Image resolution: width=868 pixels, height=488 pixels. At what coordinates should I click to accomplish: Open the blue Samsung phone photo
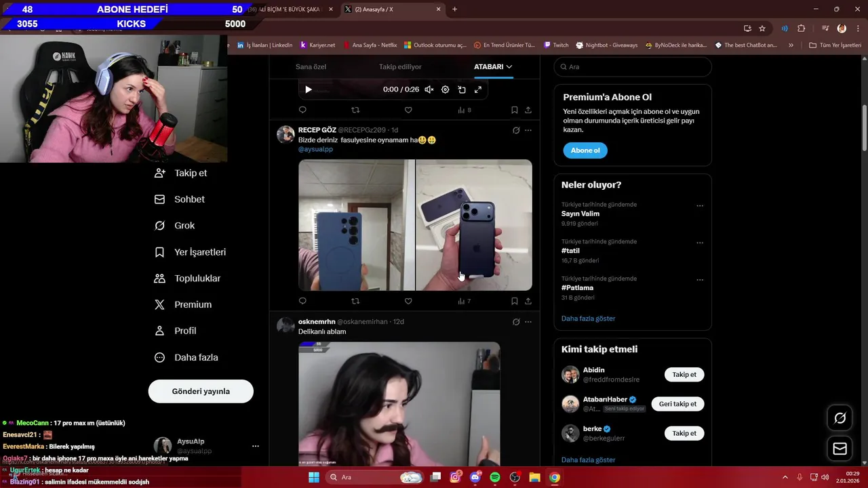pos(357,225)
